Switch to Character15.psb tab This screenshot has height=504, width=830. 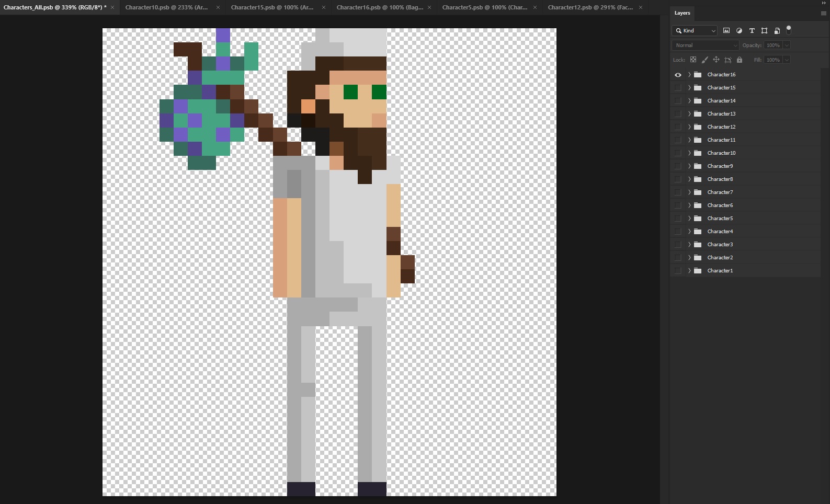(x=272, y=7)
